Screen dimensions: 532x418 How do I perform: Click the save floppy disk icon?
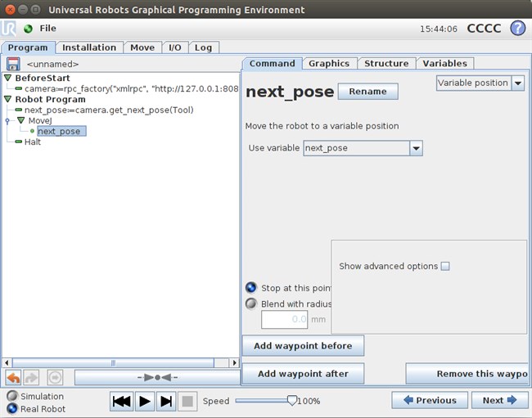[x=13, y=64]
